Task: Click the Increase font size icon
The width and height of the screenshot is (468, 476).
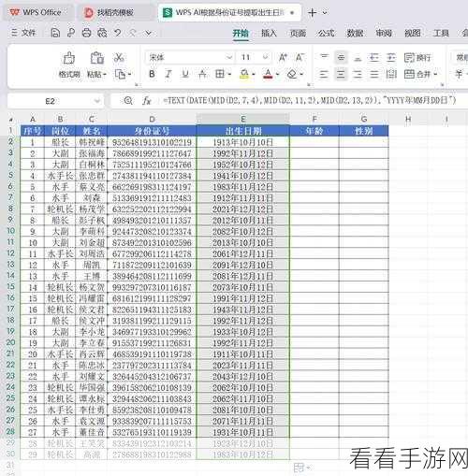Action: pyautogui.click(x=283, y=57)
